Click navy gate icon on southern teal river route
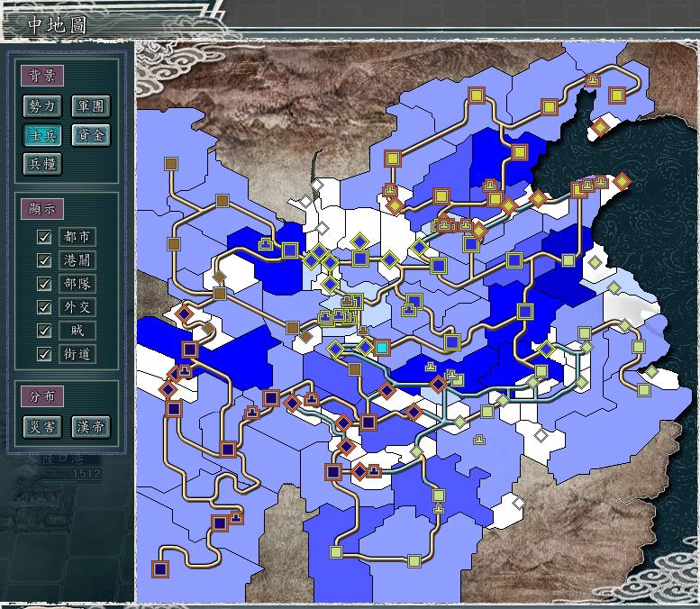The image size is (700, 609). 374,470
